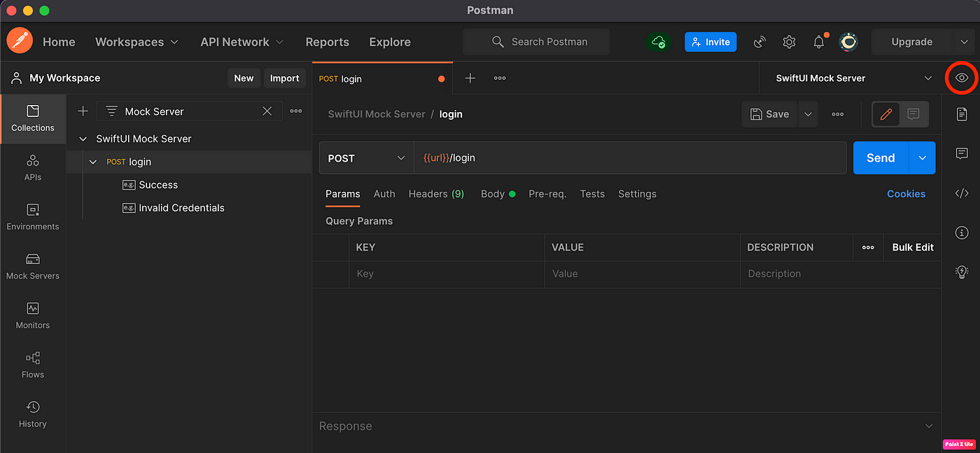Open Flows in the sidebar
The width and height of the screenshot is (980, 453).
[33, 365]
